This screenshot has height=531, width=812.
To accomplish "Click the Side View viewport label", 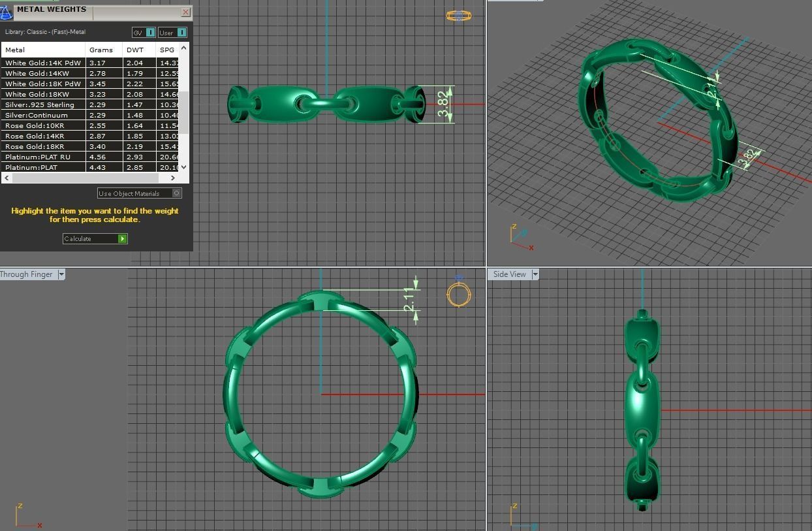I will tap(509, 274).
